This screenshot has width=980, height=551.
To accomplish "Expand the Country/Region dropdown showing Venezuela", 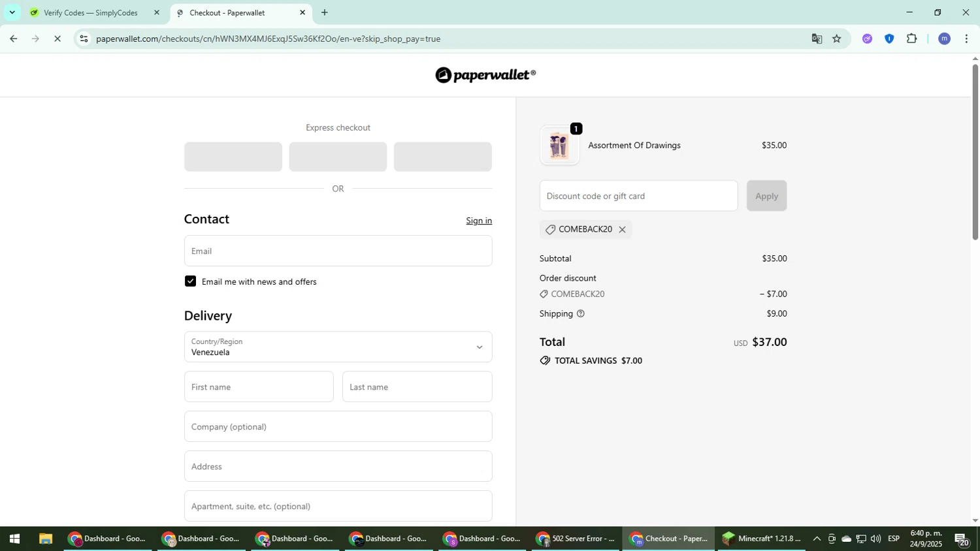I will [x=338, y=347].
